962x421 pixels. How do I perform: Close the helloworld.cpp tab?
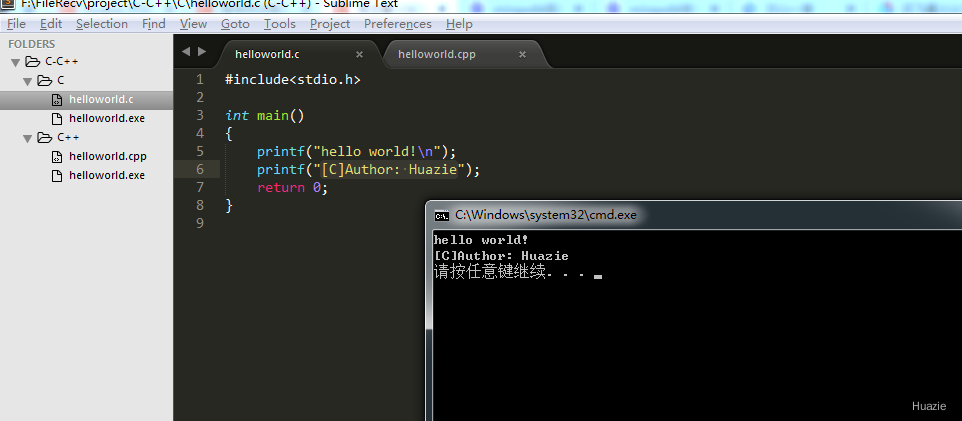click(522, 55)
